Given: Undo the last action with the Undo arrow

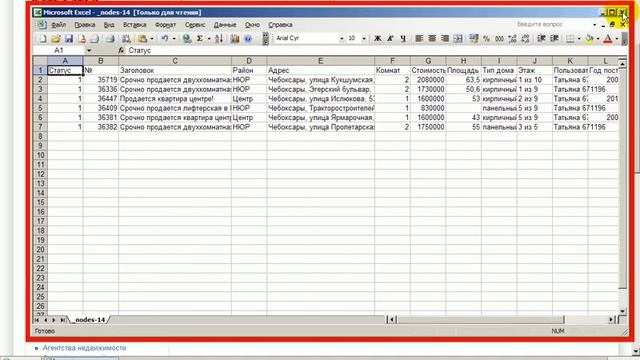Looking at the screenshot, I should (x=164, y=39).
